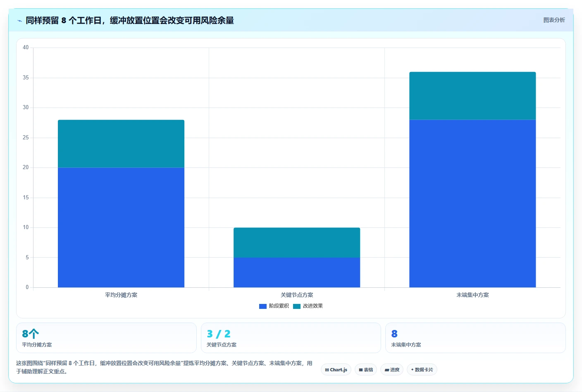Click the y-axis label 5
The image size is (582, 392).
(x=27, y=258)
